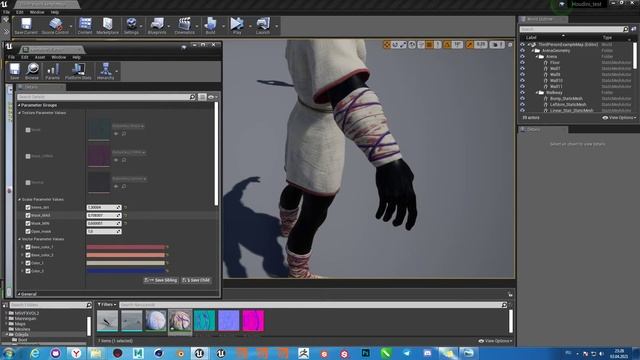
Task: Click the Play toolbar button
Action: (237, 26)
